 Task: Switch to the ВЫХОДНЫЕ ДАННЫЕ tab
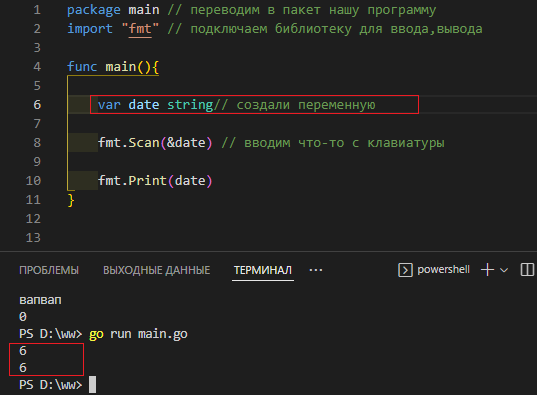coord(157,270)
